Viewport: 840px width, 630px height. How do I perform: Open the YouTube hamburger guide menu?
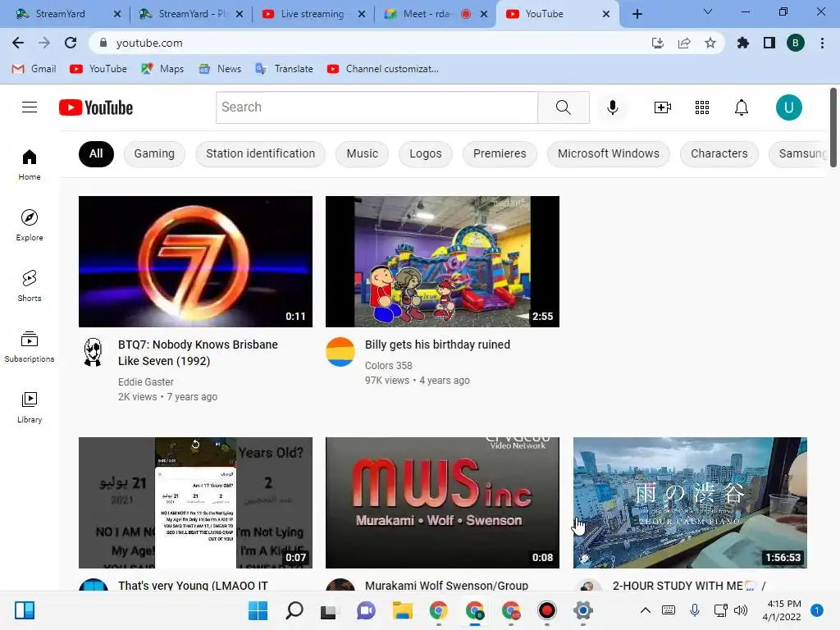click(x=30, y=107)
